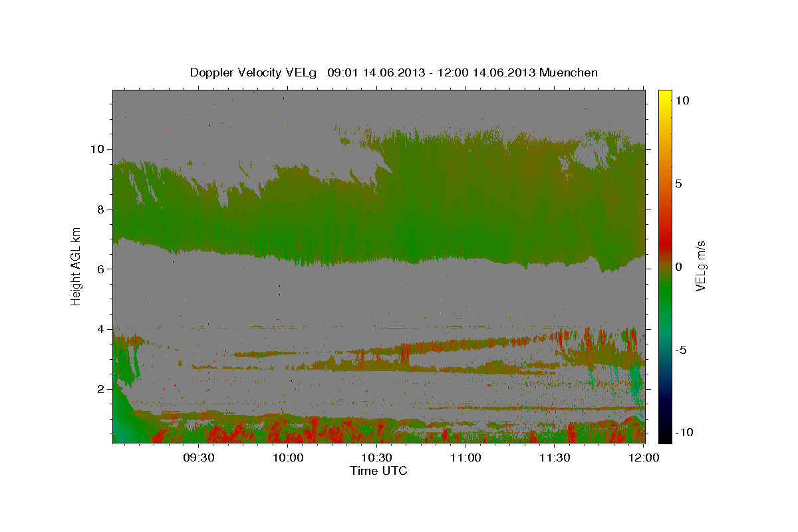The height and width of the screenshot is (532, 798).
Task: Click the colorbar value 0 label
Action: pos(679,267)
